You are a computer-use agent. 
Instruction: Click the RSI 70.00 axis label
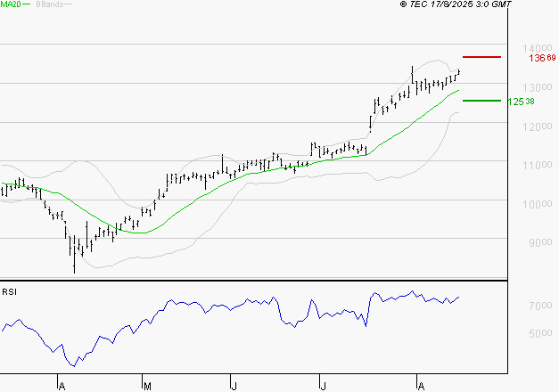[540, 306]
